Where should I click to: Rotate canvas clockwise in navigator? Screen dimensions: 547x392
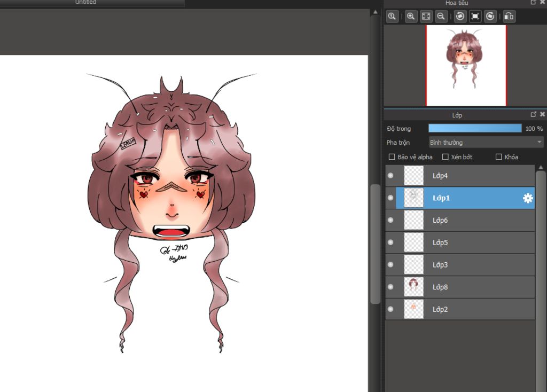[490, 17]
